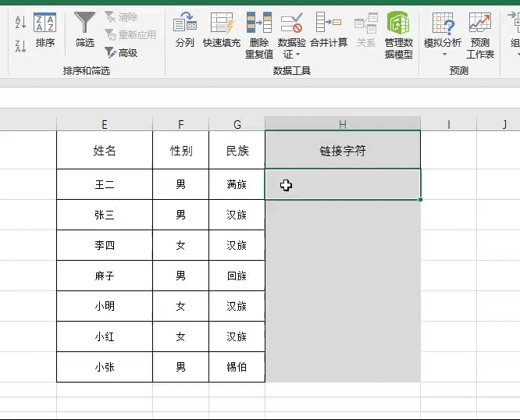Select column G header
The image size is (520, 420).
coord(237,124)
